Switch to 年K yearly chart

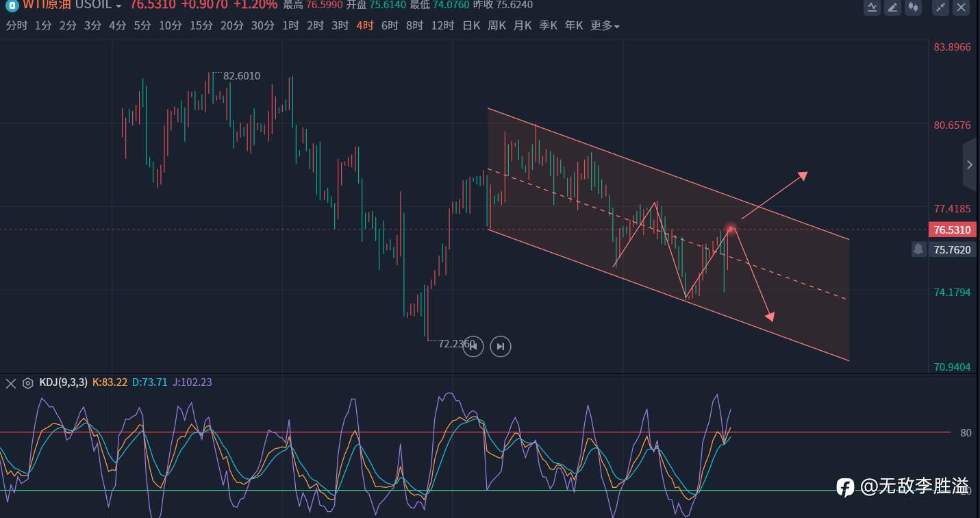coord(573,26)
